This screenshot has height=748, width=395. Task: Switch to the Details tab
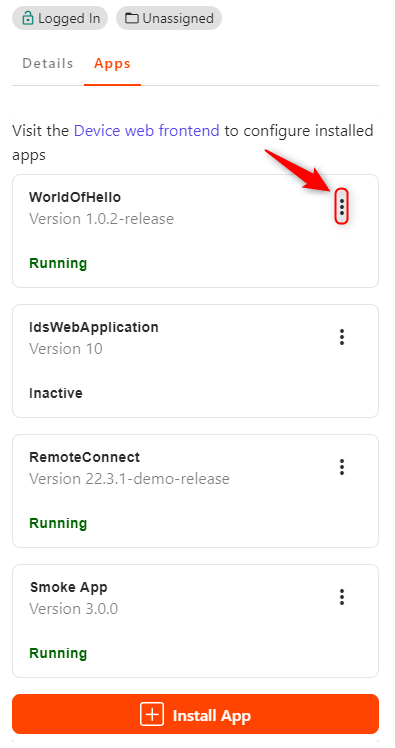pyautogui.click(x=48, y=63)
